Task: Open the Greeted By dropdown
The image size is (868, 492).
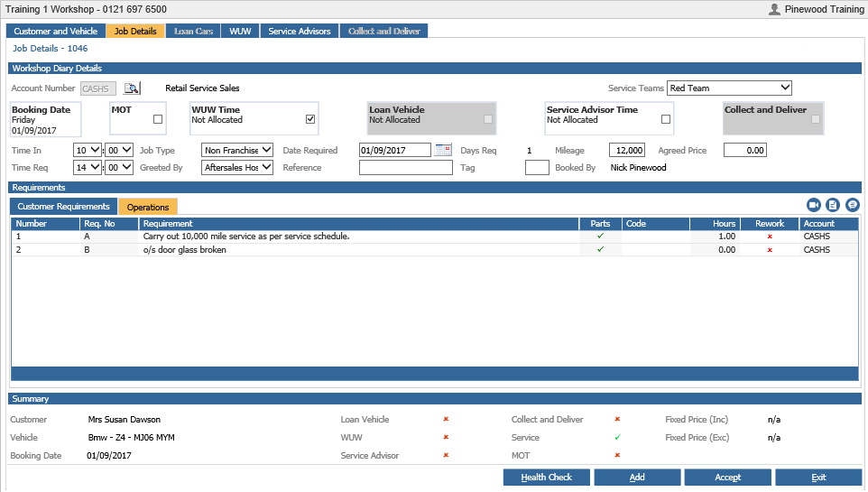Action: [x=237, y=167]
